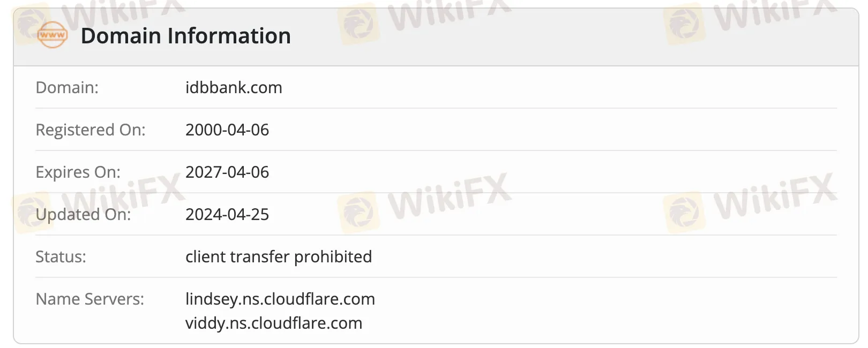868x348 pixels.
Task: Open the viddy.ns.cloudflare.com name server
Action: tap(274, 323)
